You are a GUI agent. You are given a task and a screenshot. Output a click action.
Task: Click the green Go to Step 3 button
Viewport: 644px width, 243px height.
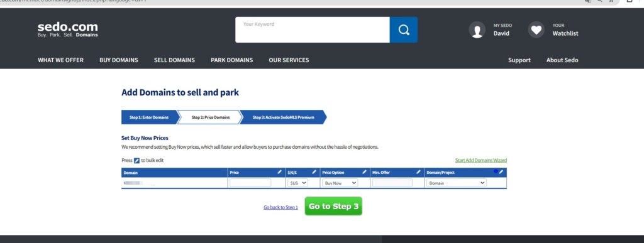point(333,206)
